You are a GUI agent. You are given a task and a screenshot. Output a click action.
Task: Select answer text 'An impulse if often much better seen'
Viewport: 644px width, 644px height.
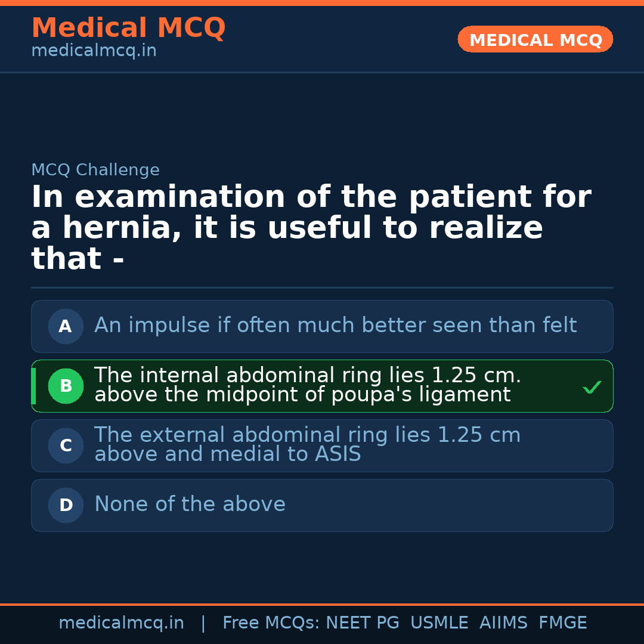tap(335, 326)
